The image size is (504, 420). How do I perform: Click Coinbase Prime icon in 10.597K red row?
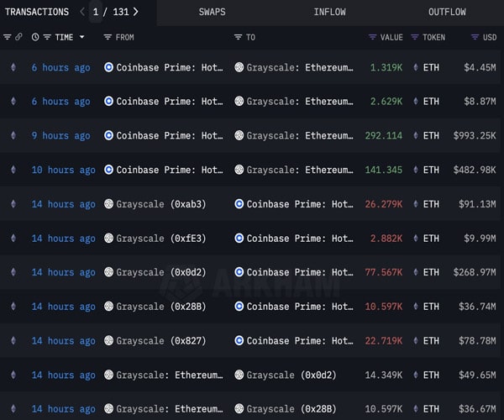click(x=239, y=307)
